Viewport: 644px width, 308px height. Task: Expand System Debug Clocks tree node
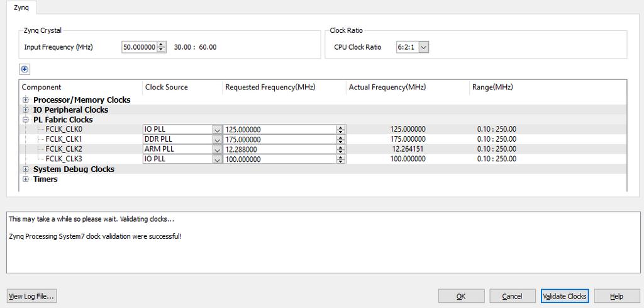(x=25, y=169)
